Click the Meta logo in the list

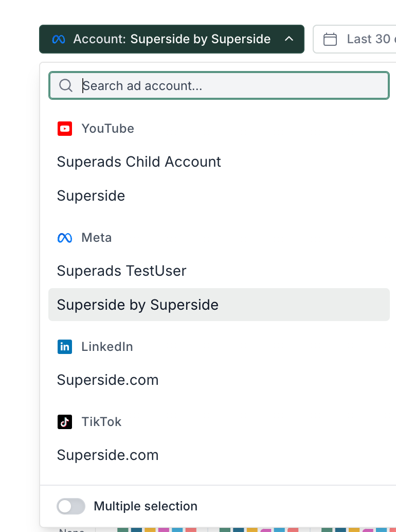click(x=65, y=238)
